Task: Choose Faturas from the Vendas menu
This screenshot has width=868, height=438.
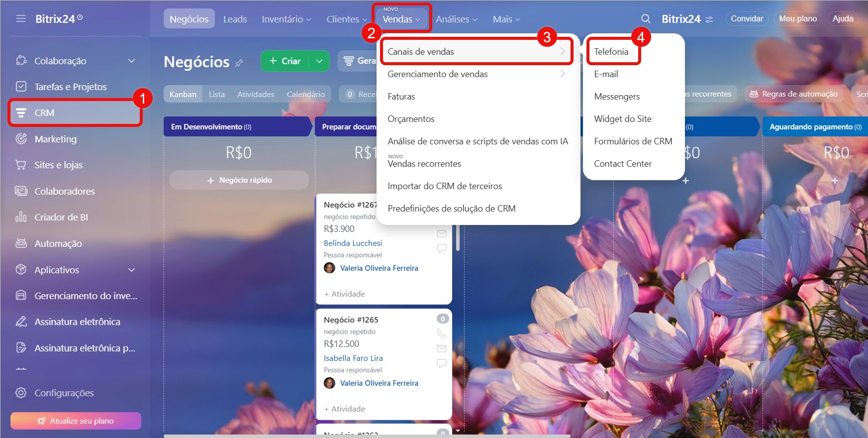Action: pos(401,97)
